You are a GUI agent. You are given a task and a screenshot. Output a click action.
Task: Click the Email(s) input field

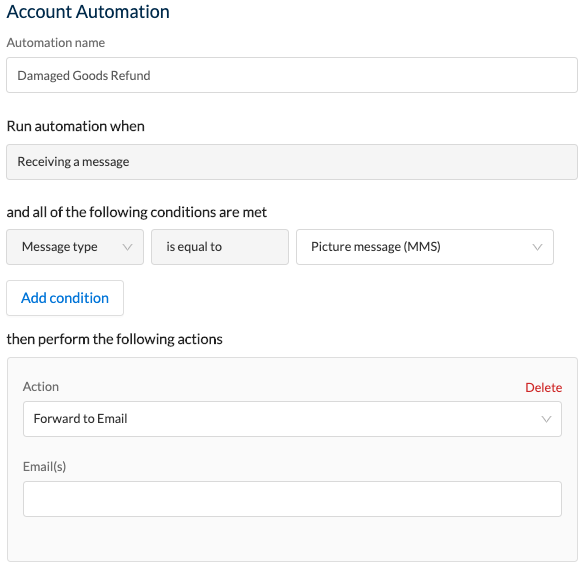(292, 499)
